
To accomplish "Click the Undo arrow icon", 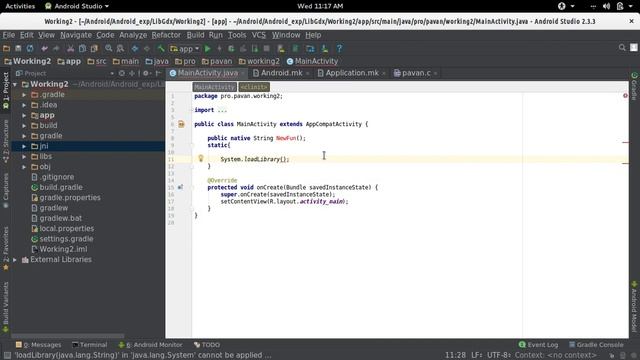I will (x=44, y=49).
